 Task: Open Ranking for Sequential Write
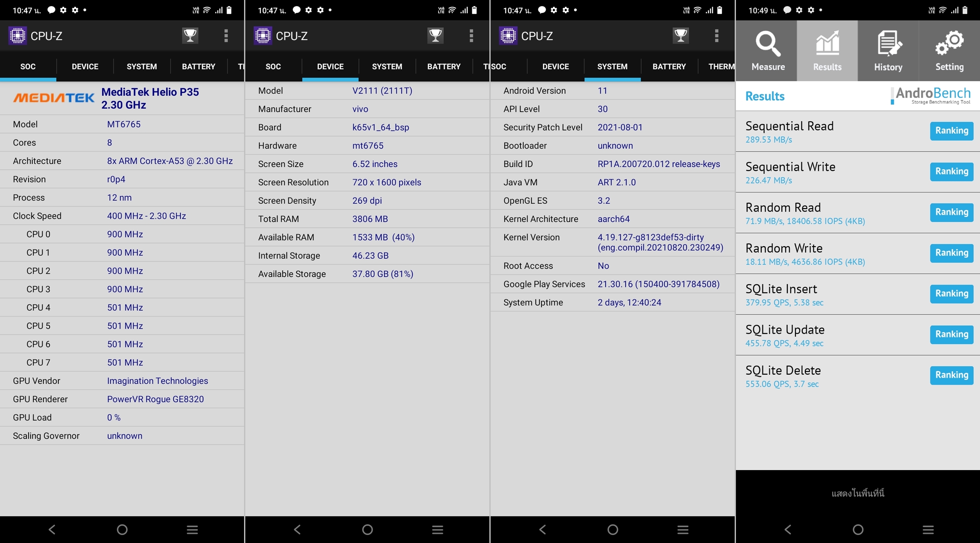[951, 171]
